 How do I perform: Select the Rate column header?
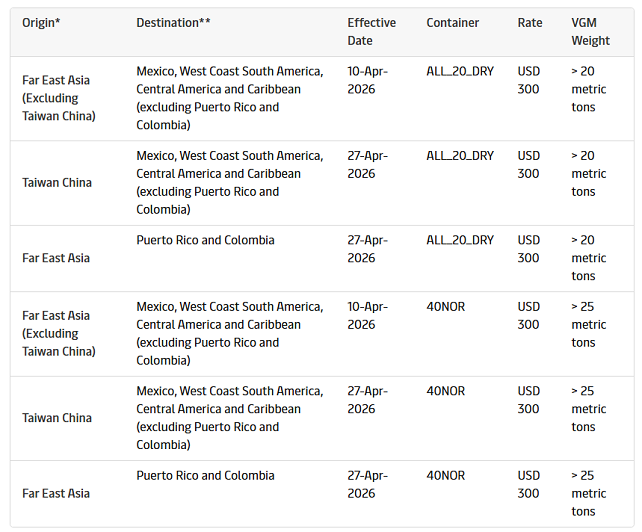coord(532,23)
